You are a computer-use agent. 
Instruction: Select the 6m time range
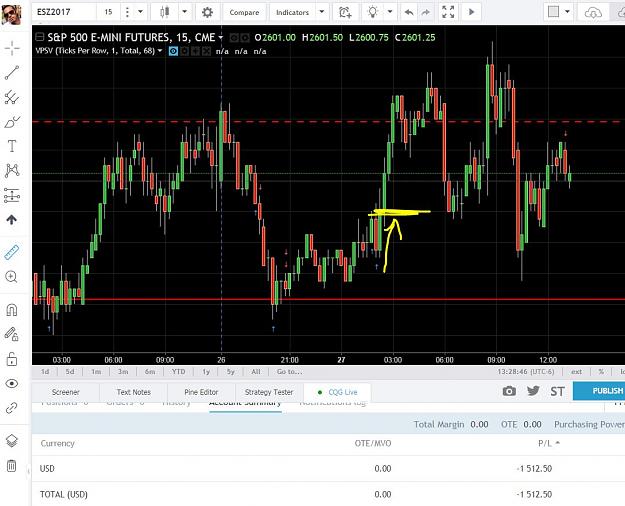click(150, 372)
